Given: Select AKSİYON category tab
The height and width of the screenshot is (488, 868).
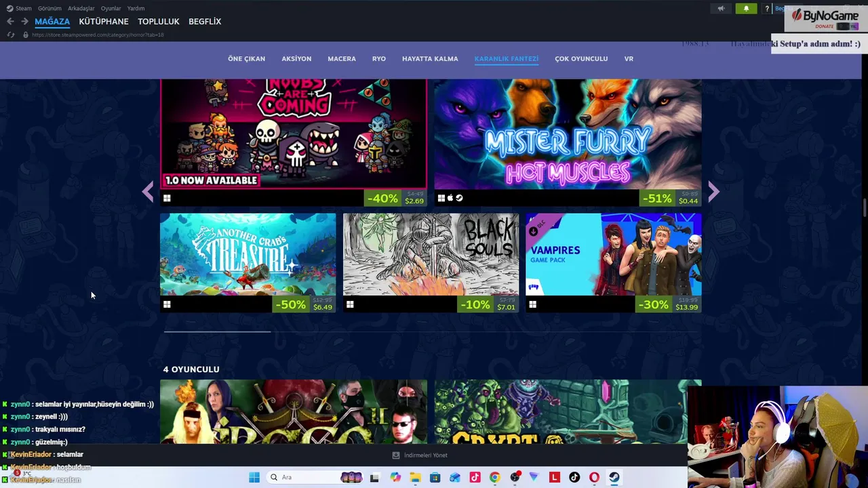Looking at the screenshot, I should (296, 59).
